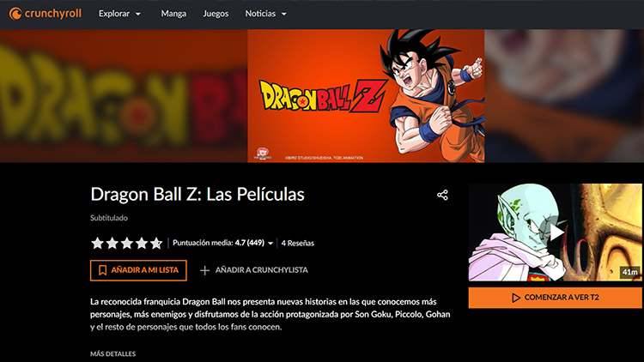644x362 pixels.
Task: Expand Más detalles section
Action: point(113,353)
